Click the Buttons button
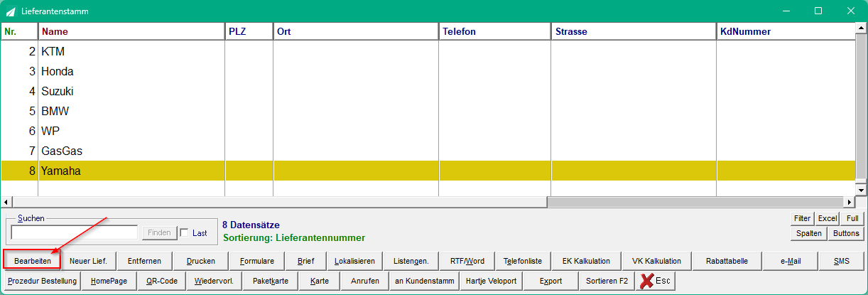 [846, 233]
